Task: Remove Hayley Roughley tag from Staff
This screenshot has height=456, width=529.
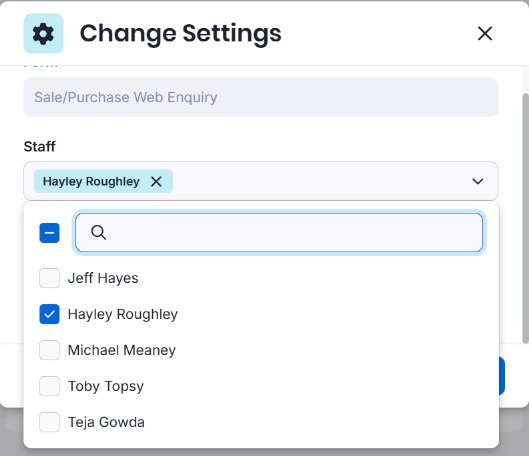Action: pos(156,181)
